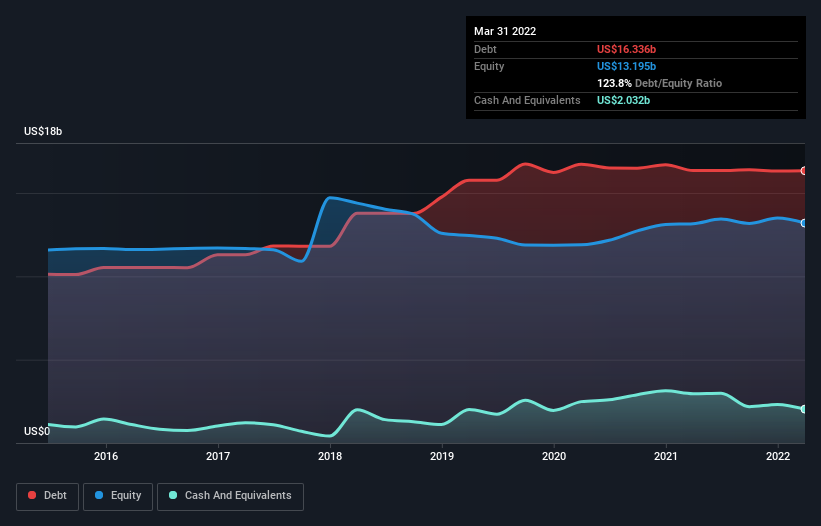Click the Cash And Equivalents tooltip label
This screenshot has height=526, width=821.
[527, 100]
